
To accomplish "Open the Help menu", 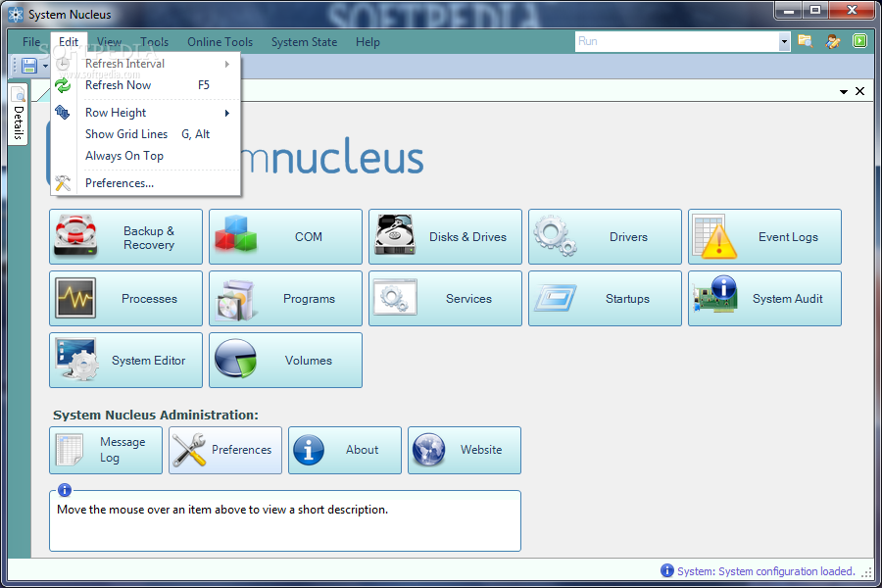I will pos(367,41).
